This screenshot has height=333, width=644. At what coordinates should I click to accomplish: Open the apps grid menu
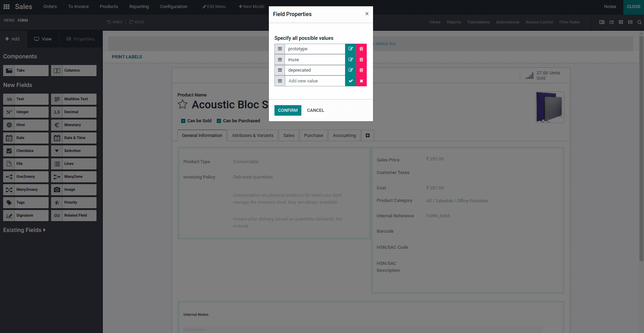point(6,6)
